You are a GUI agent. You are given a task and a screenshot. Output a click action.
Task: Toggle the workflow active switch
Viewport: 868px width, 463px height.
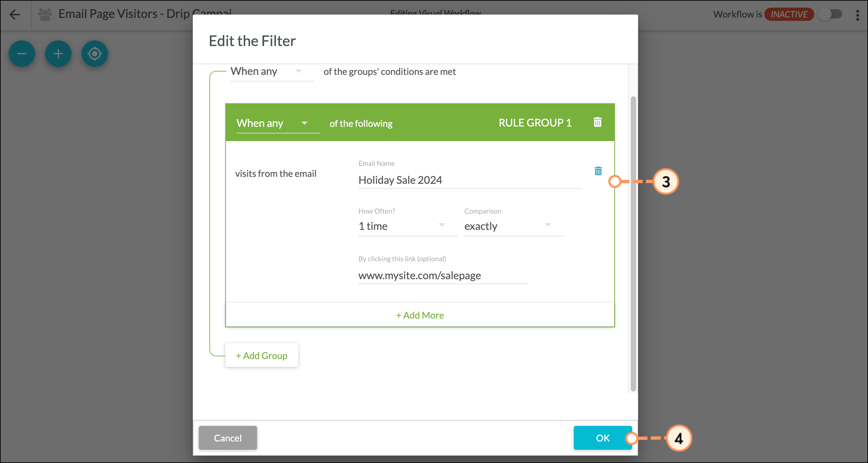tap(830, 15)
